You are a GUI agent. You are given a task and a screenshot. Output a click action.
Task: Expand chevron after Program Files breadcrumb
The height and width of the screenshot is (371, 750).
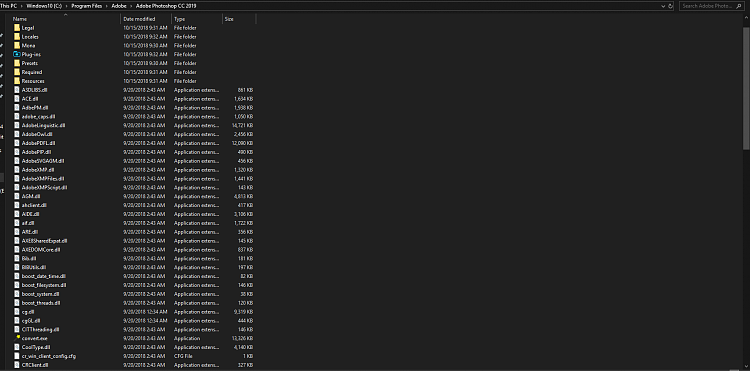point(108,6)
